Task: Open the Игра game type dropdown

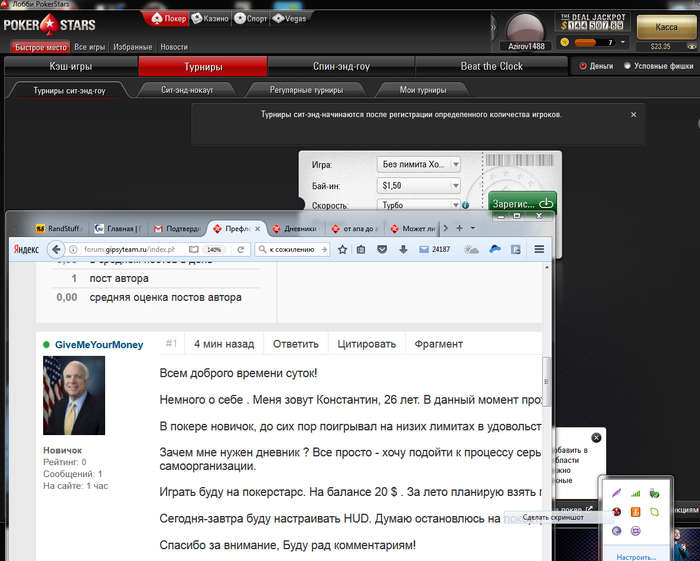Action: click(x=418, y=164)
